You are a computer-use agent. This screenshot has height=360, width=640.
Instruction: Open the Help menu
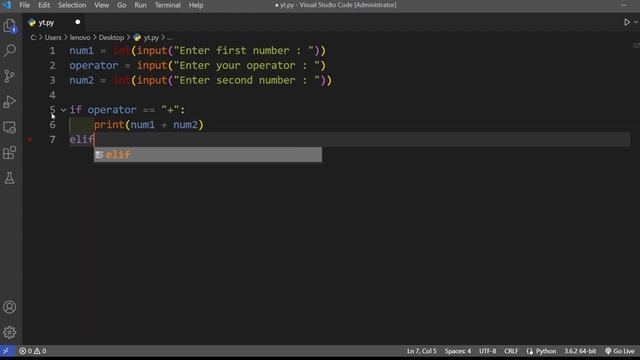(x=196, y=5)
